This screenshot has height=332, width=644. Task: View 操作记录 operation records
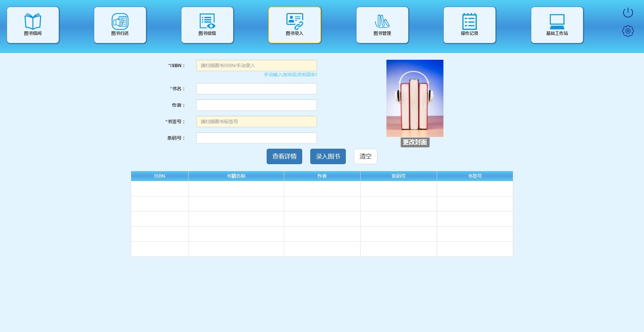[470, 25]
